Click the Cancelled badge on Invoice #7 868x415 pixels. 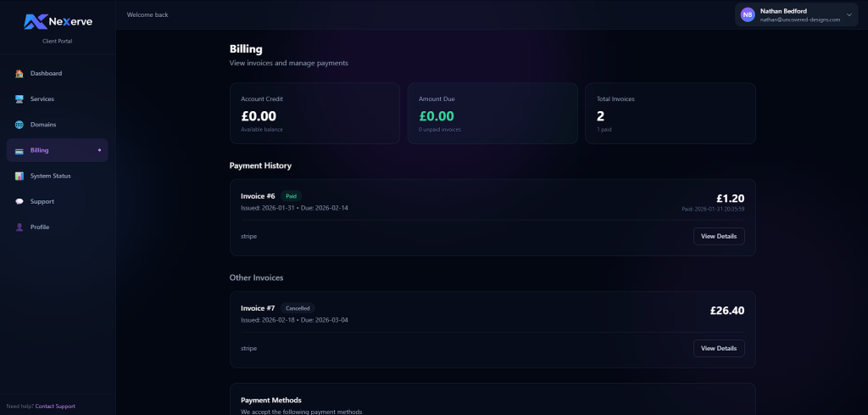[299, 308]
